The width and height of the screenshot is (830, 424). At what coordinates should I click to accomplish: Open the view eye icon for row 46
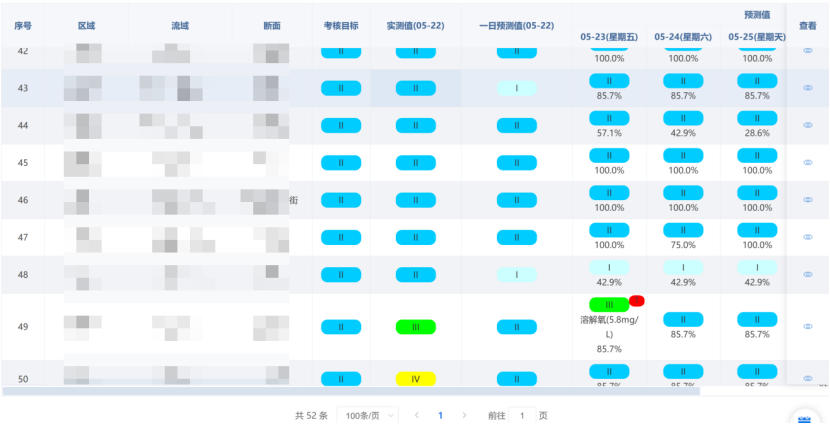808,200
